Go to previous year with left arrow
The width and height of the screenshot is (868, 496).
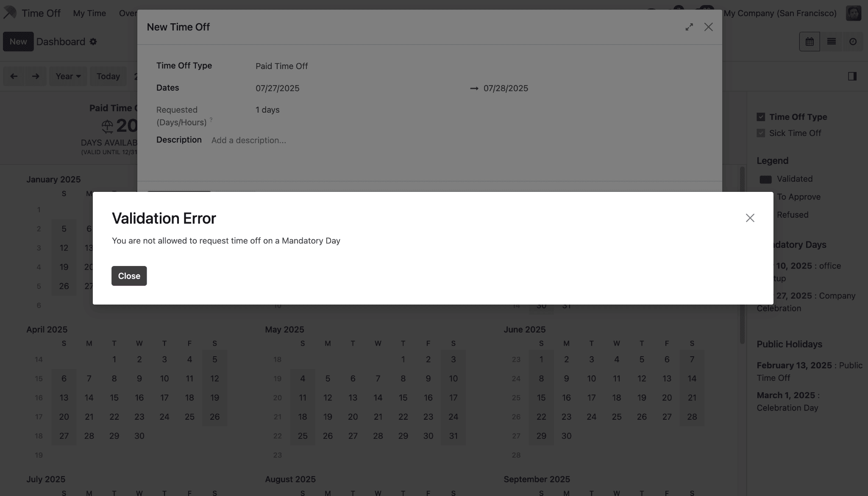tap(14, 76)
